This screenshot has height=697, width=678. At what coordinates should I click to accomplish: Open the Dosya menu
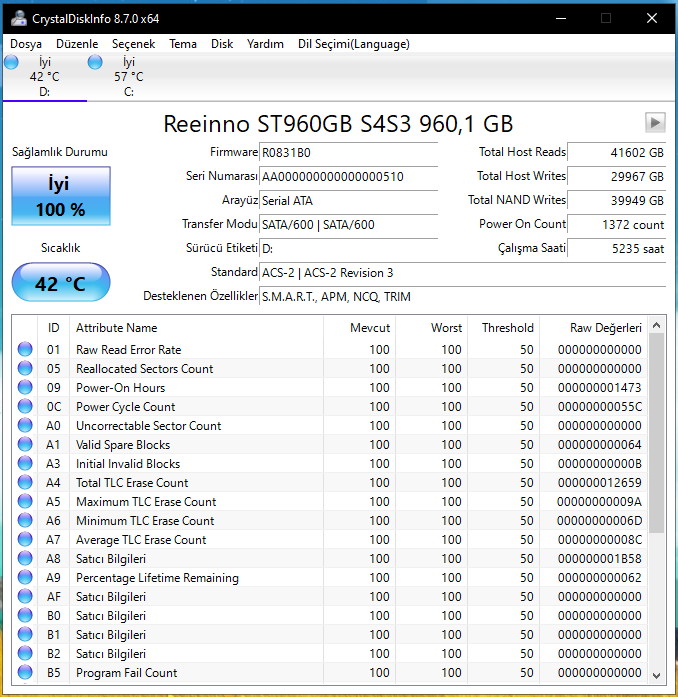pyautogui.click(x=26, y=44)
